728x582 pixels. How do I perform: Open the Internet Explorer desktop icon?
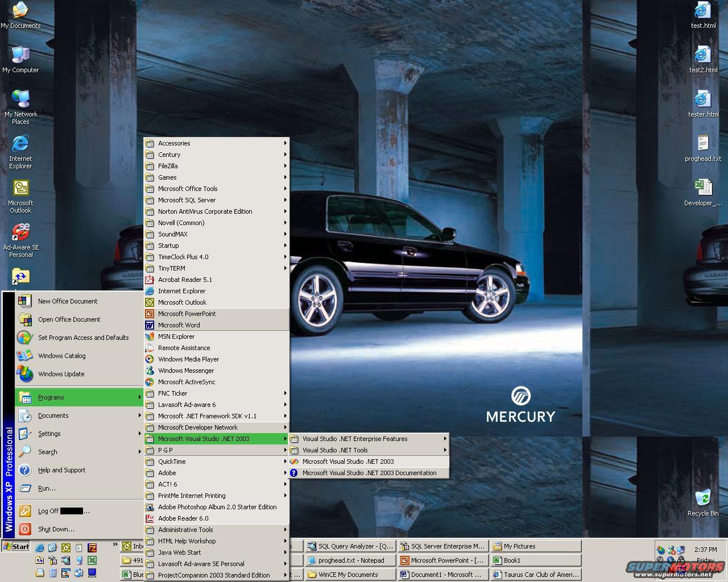click(x=20, y=145)
